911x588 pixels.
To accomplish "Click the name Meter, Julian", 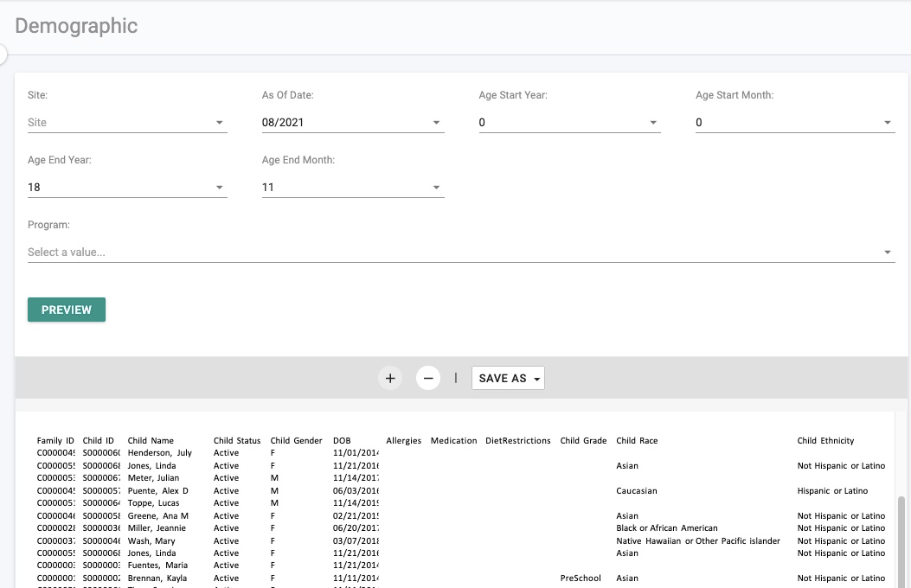I will 153,477.
